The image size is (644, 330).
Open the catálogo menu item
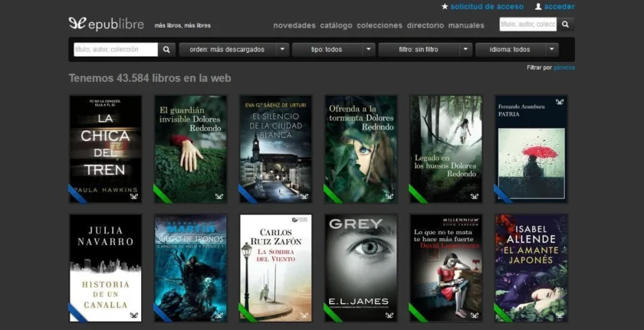point(336,25)
